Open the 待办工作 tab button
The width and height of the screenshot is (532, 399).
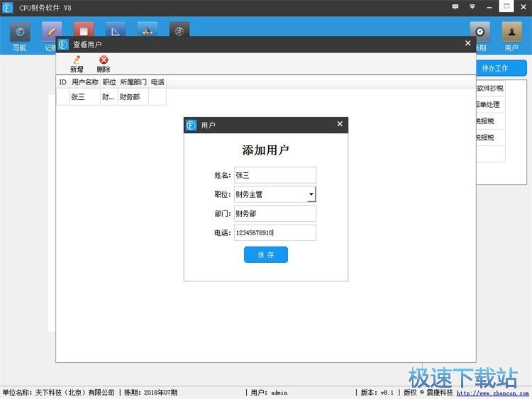coord(501,68)
